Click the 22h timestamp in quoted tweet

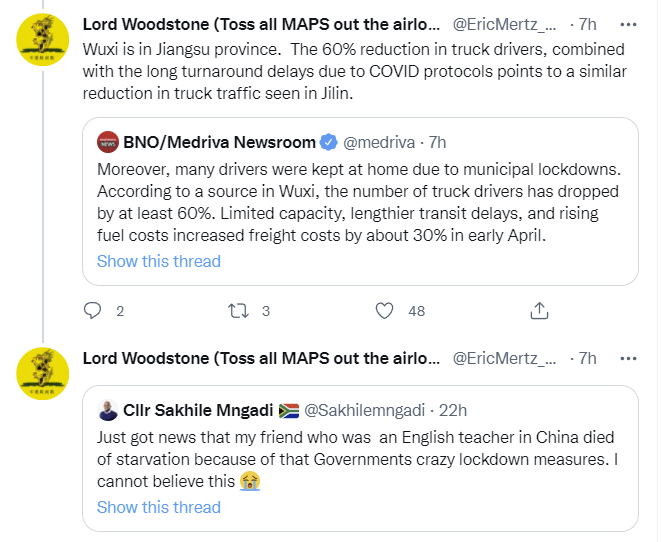453,411
